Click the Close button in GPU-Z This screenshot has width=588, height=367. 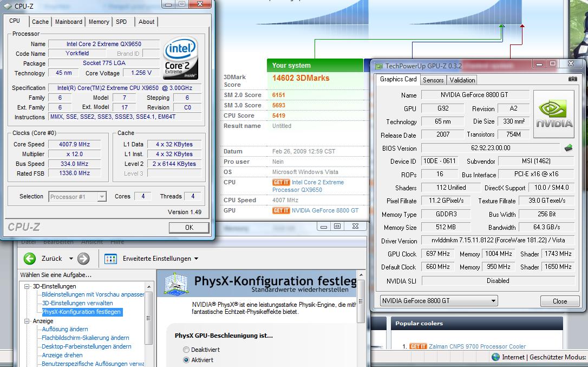(559, 301)
